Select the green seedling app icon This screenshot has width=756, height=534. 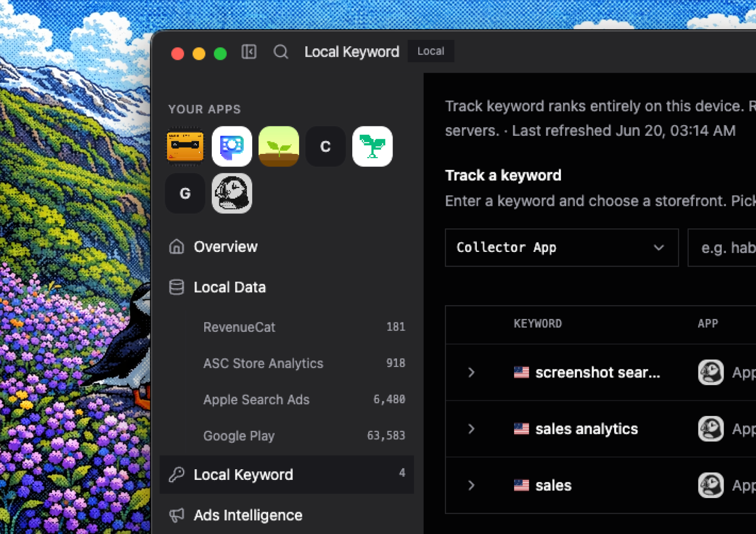tap(279, 146)
